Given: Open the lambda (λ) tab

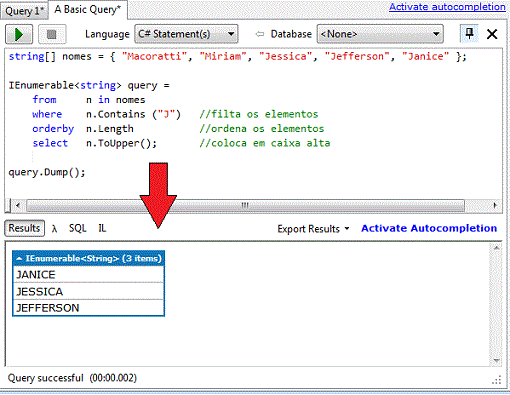Looking at the screenshot, I should (x=54, y=229).
